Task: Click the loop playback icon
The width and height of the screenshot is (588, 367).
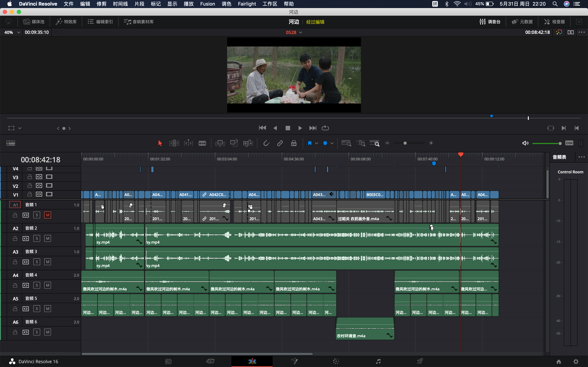Action: (325, 128)
